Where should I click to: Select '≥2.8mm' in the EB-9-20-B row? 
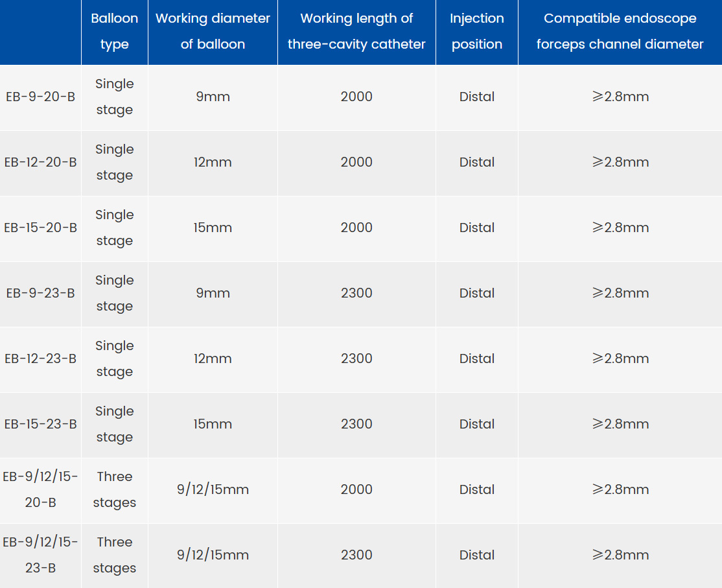point(620,97)
